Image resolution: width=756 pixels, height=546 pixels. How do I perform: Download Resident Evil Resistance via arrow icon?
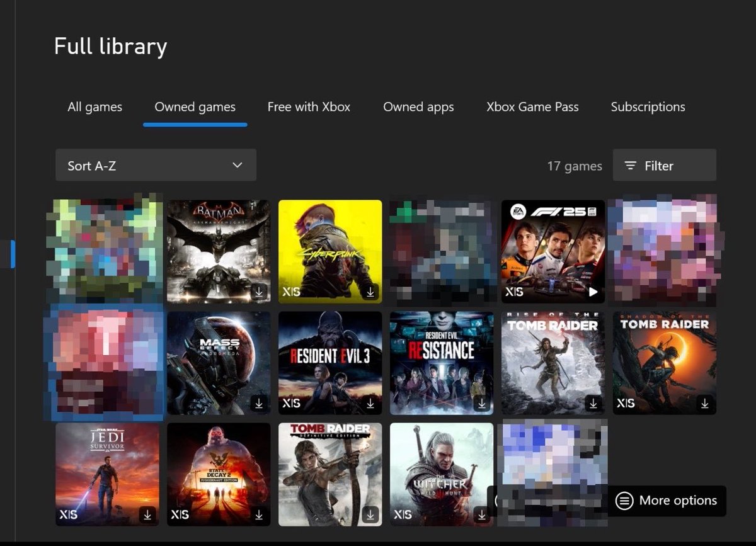point(482,403)
